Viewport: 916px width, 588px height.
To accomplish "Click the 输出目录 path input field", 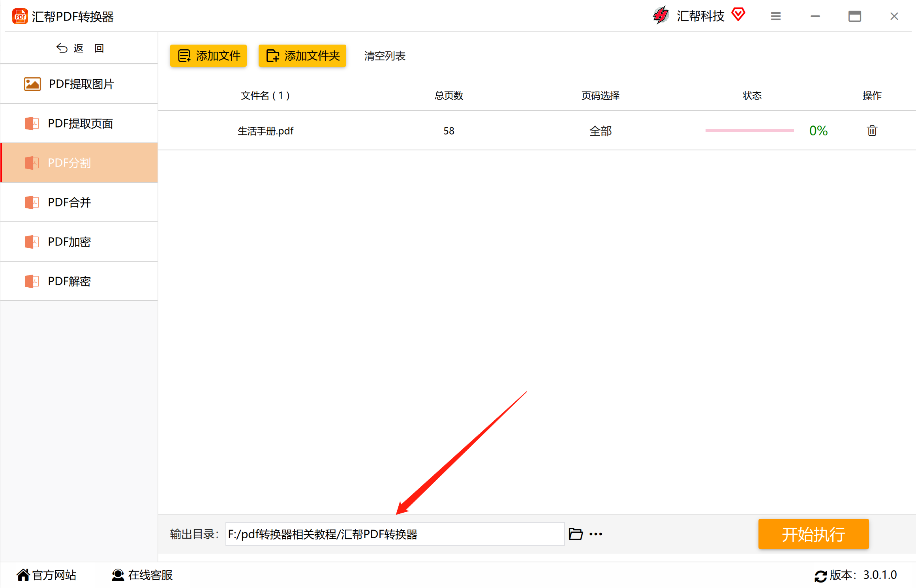I will 395,534.
